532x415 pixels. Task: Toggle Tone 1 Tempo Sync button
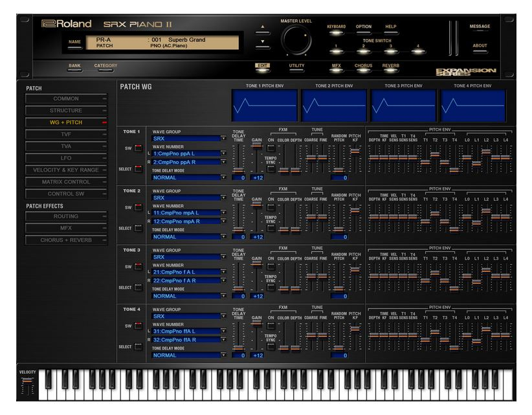tap(271, 168)
